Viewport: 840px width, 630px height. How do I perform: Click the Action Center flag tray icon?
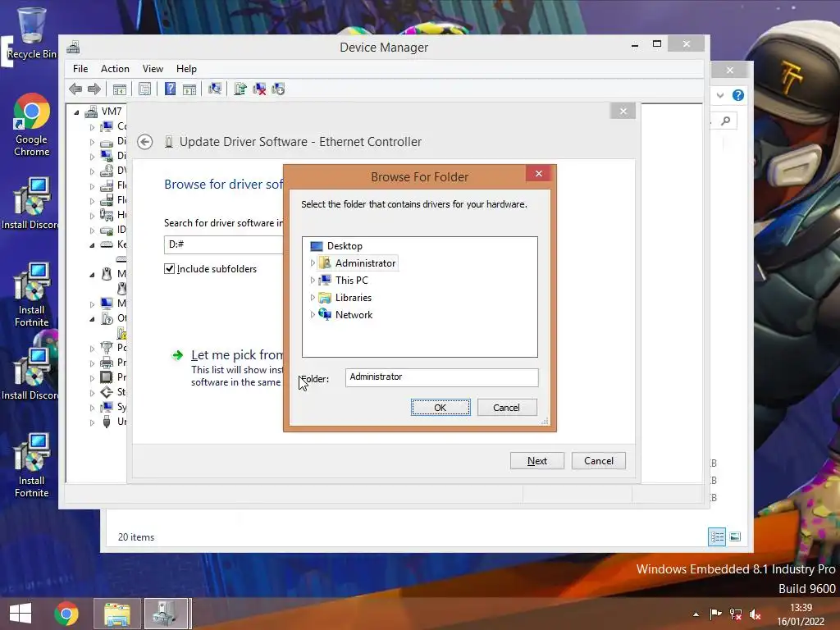715,614
